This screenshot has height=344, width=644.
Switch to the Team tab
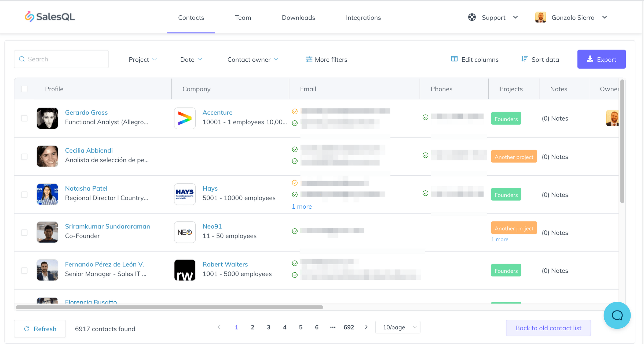coord(243,18)
